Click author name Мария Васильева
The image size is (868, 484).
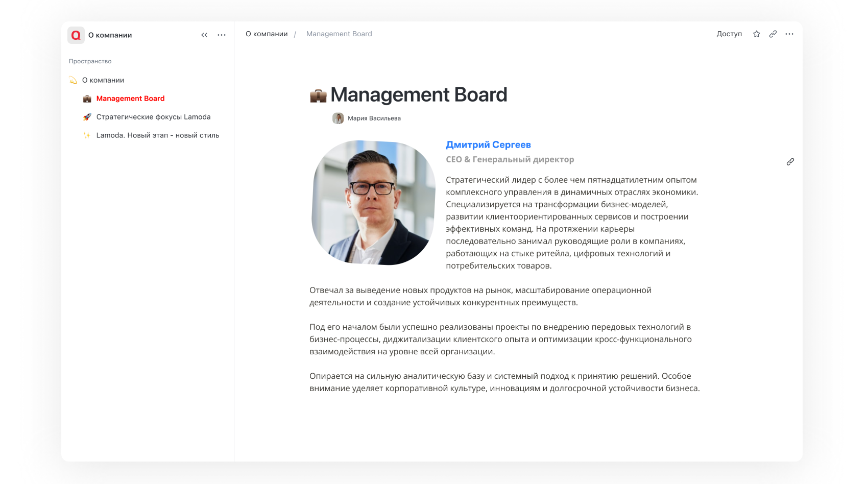[374, 118]
